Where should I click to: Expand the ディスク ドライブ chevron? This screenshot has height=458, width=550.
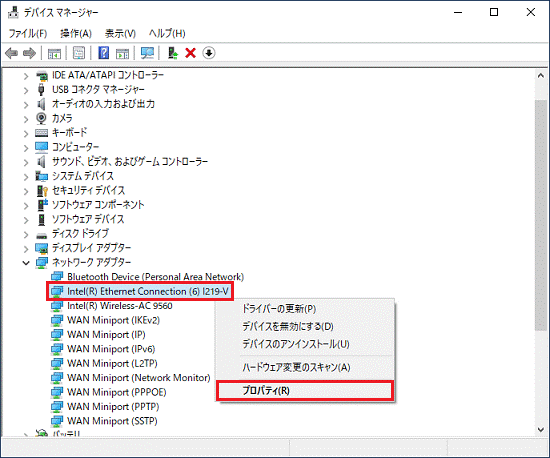tap(26, 234)
